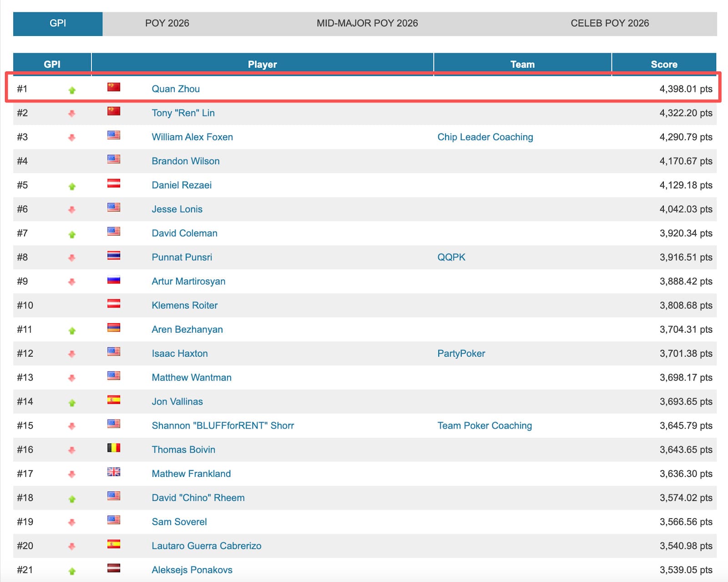Click the Austria flag beside Daniel Rezaei
Viewport: 728px width, 582px height.
(113, 183)
